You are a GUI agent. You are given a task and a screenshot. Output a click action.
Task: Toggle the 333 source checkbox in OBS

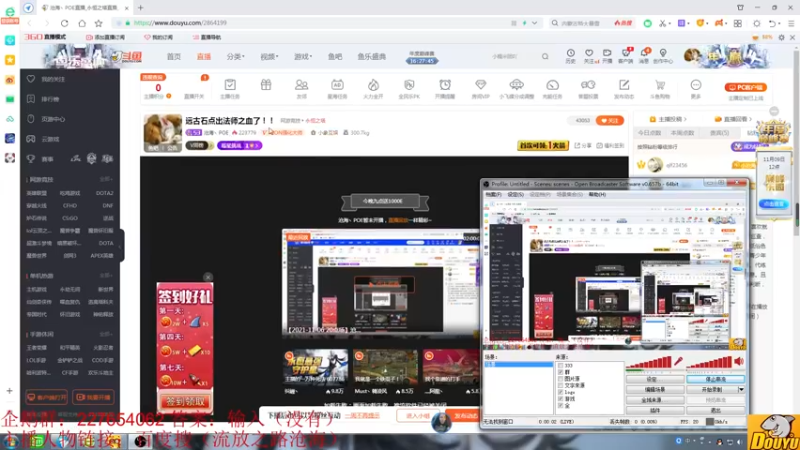click(560, 366)
